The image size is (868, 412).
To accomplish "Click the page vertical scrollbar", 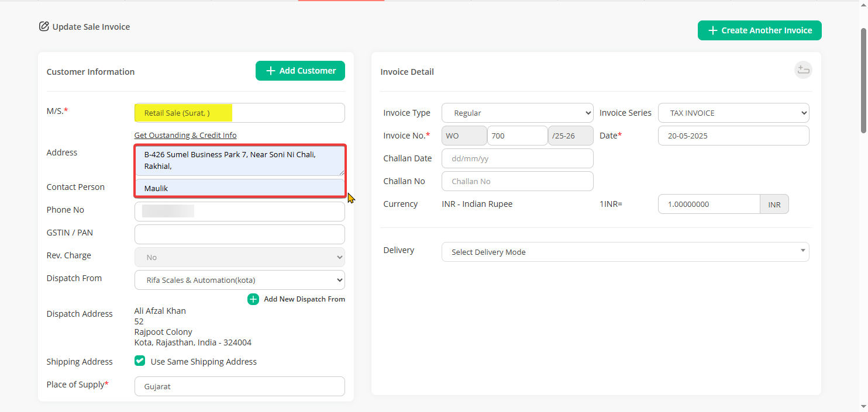I will pos(863,82).
